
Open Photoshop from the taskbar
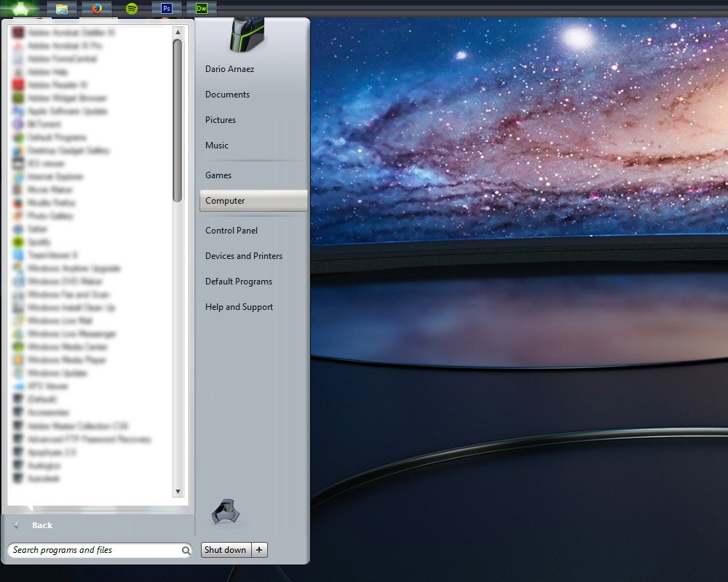click(x=167, y=9)
